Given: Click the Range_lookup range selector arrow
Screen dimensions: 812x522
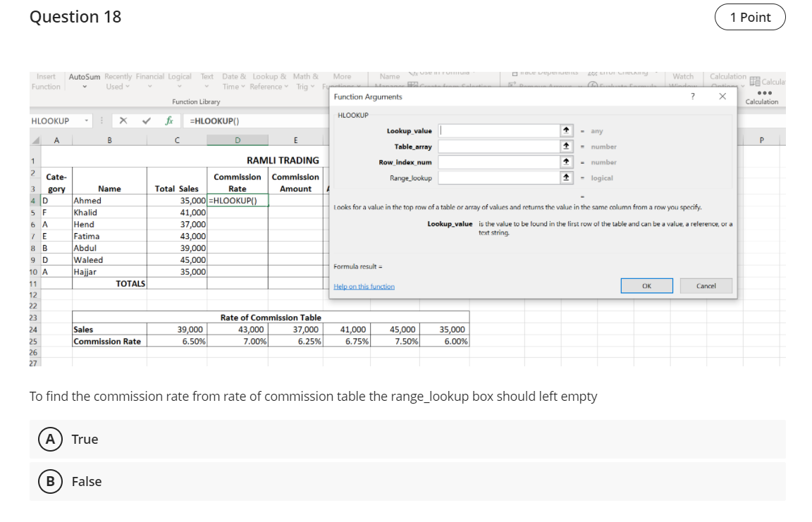Looking at the screenshot, I should pos(566,178).
